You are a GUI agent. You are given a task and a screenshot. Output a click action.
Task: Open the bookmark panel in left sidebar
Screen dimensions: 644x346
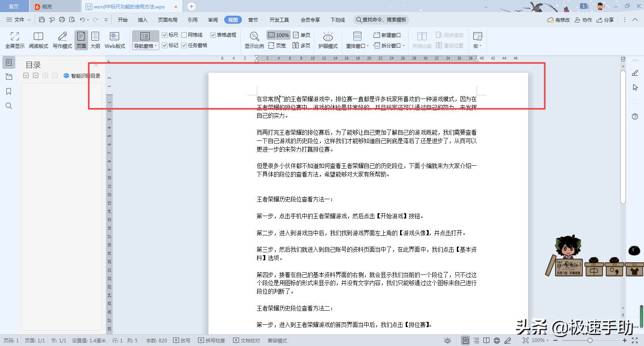point(9,91)
